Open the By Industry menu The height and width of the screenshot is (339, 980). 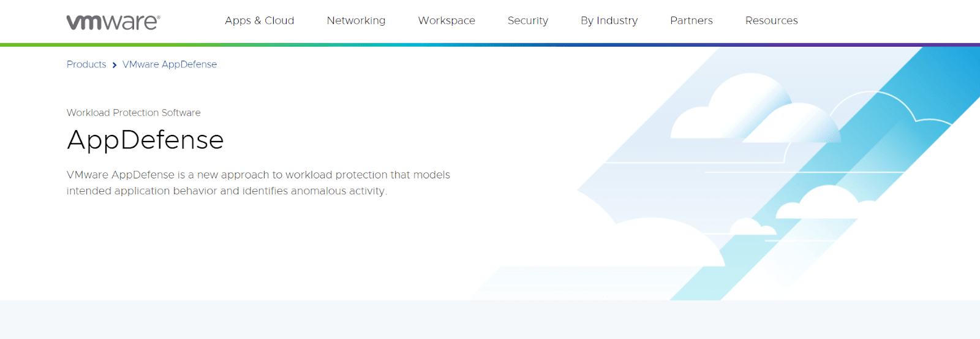point(609,21)
